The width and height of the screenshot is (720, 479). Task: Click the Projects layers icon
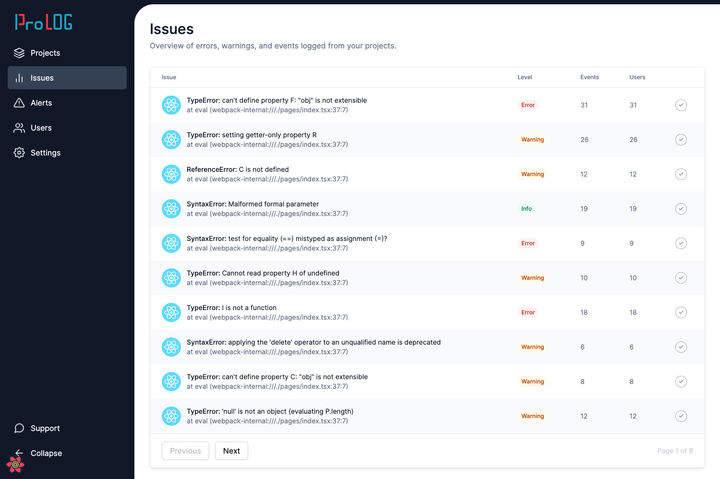(x=19, y=53)
